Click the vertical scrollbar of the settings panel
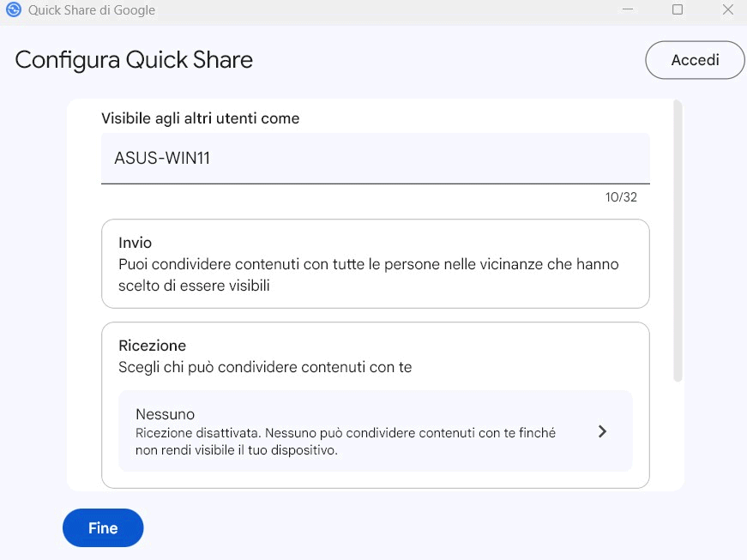The image size is (747, 560). click(x=678, y=241)
